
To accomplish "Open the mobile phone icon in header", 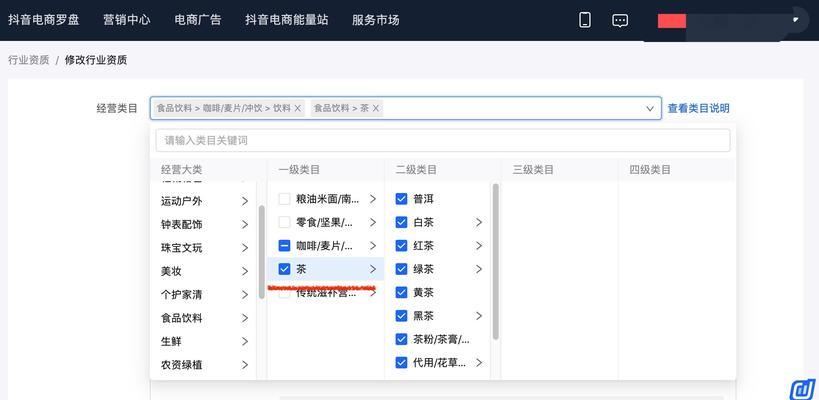I will [x=585, y=20].
